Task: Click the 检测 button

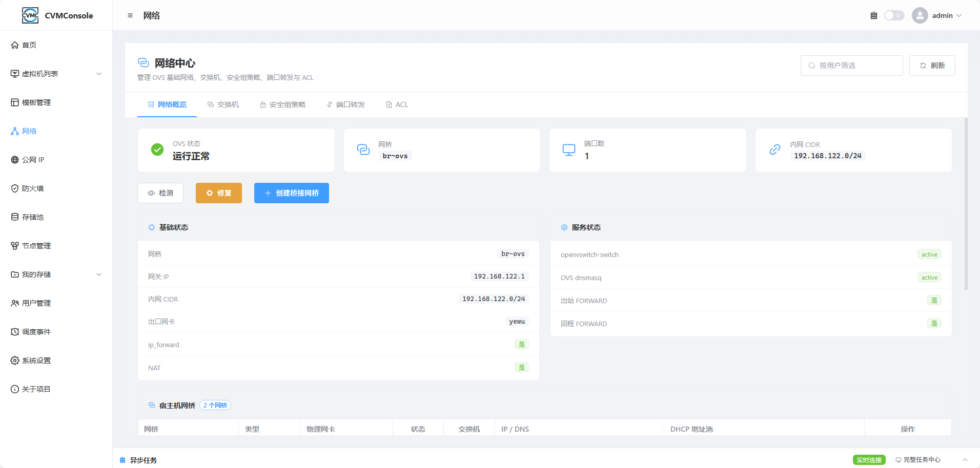Action: point(160,193)
